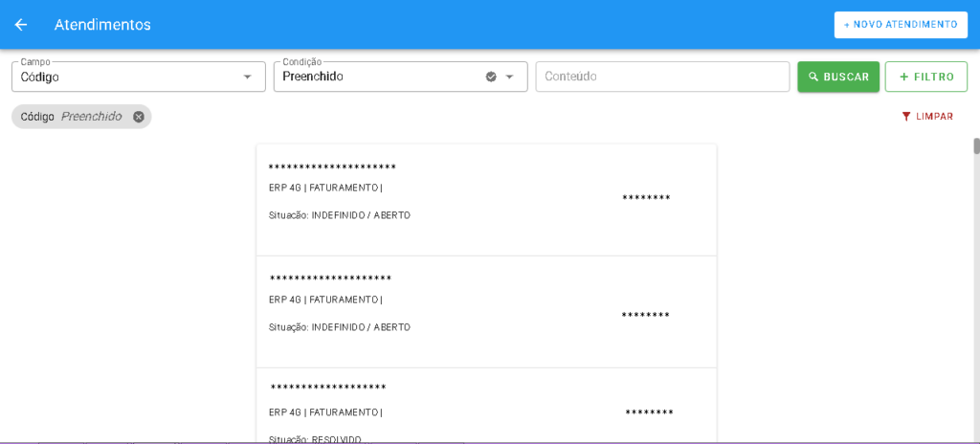Screen dimensions: 980x444
Task: Click the plus icon on FILTRO
Action: [x=903, y=77]
